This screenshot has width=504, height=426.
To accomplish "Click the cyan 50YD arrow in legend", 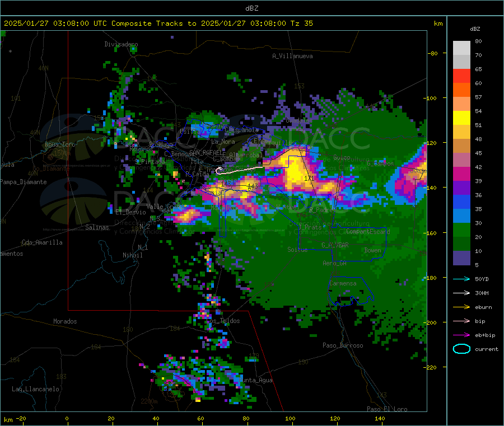I will (461, 279).
